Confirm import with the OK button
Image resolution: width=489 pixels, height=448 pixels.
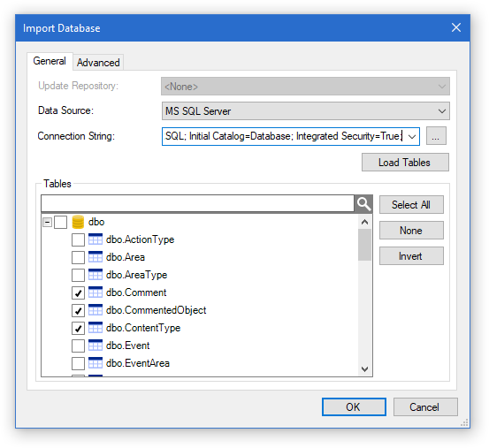pyautogui.click(x=354, y=406)
